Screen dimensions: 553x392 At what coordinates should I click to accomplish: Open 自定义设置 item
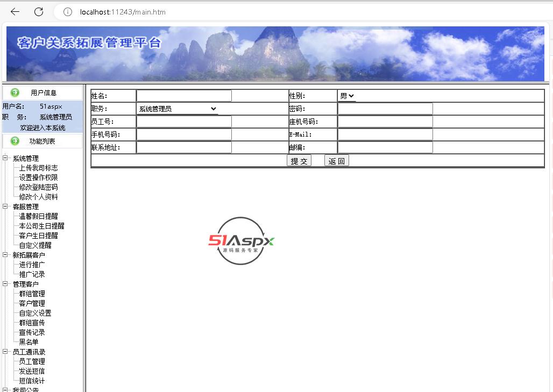[36, 313]
